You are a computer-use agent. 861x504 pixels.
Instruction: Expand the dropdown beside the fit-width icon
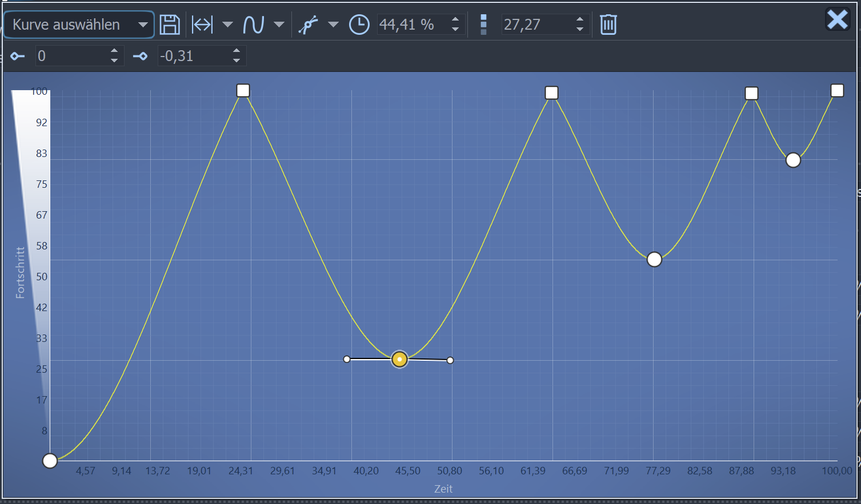click(227, 25)
